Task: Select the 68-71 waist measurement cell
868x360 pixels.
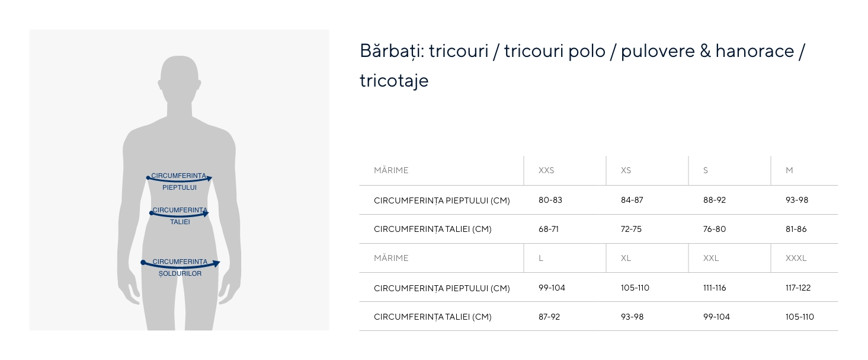Action: coord(549,230)
